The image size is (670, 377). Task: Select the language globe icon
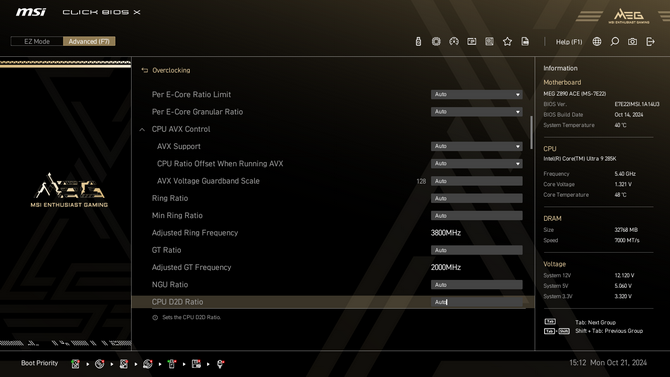[x=597, y=41]
